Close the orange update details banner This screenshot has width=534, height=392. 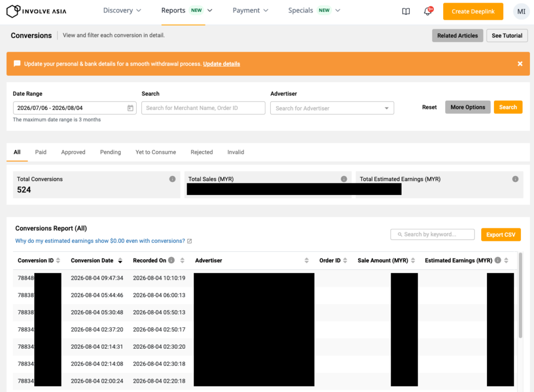pos(520,64)
